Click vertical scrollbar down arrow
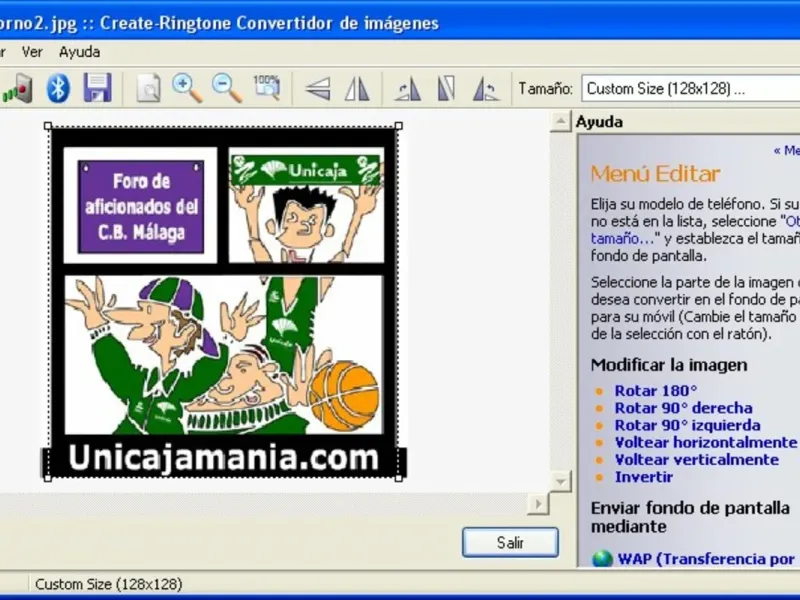This screenshot has width=800, height=600. (560, 481)
